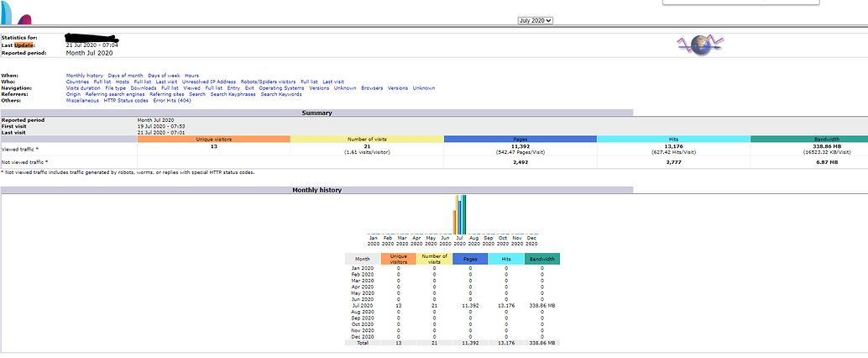The height and width of the screenshot is (358, 868).
Task: Click the blue and purple site logo
Action: click(x=15, y=13)
